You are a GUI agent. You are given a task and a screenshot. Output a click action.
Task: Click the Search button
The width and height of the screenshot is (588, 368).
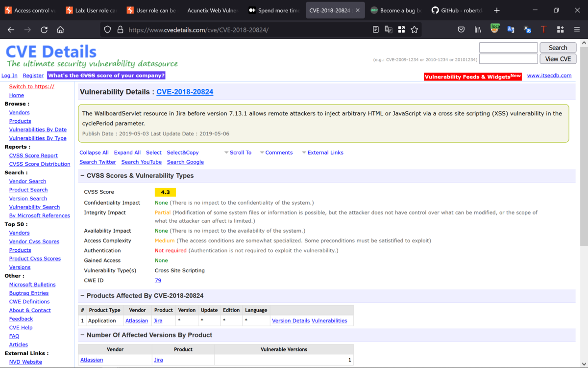(x=558, y=48)
